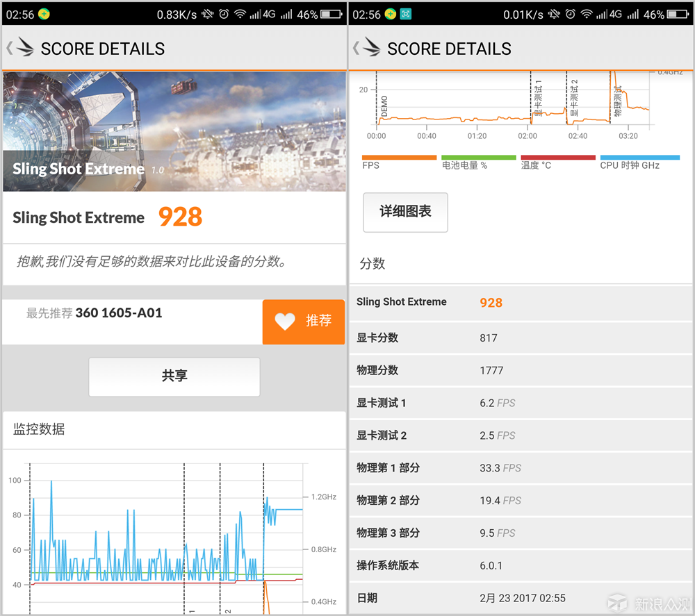The width and height of the screenshot is (695, 616).
Task: Tap the CPU 时钟 GHz blue legend swatch
Action: [x=639, y=157]
